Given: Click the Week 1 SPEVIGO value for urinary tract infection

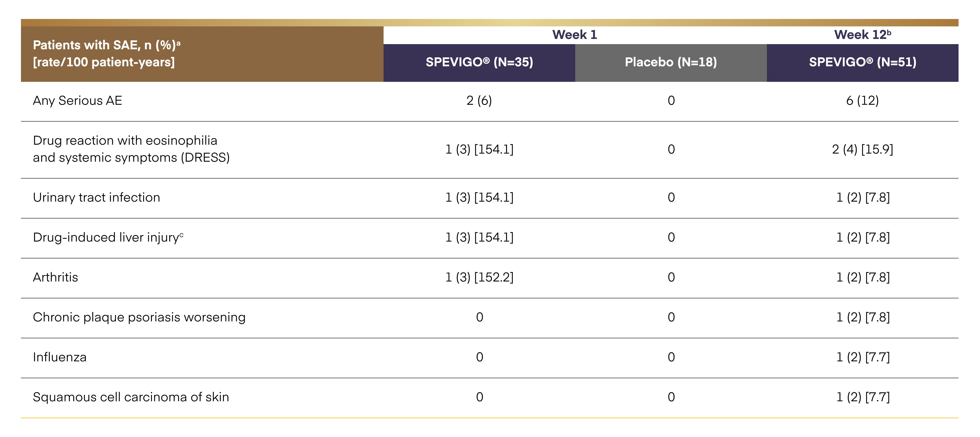Looking at the screenshot, I should [479, 198].
